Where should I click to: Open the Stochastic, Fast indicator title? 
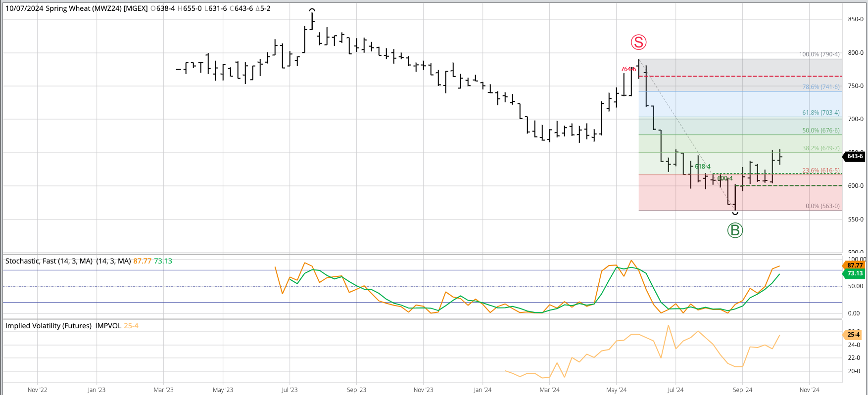pos(49,261)
